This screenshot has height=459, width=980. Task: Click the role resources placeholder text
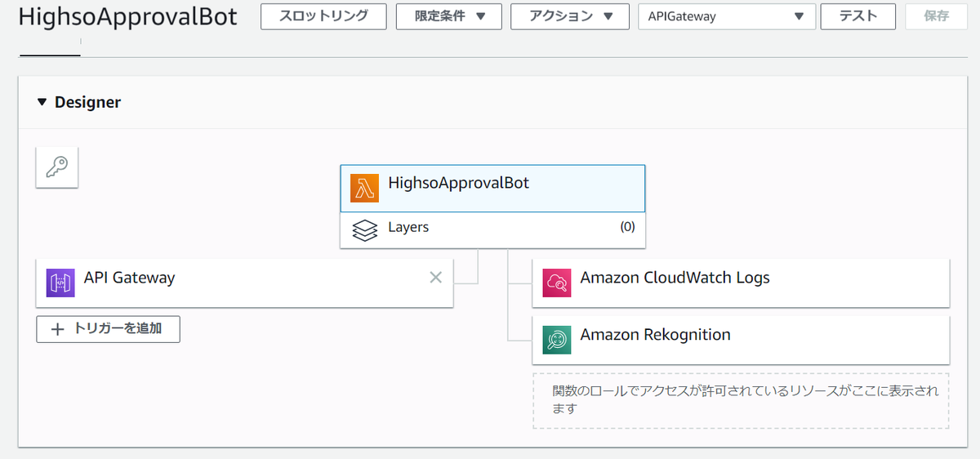point(746,400)
